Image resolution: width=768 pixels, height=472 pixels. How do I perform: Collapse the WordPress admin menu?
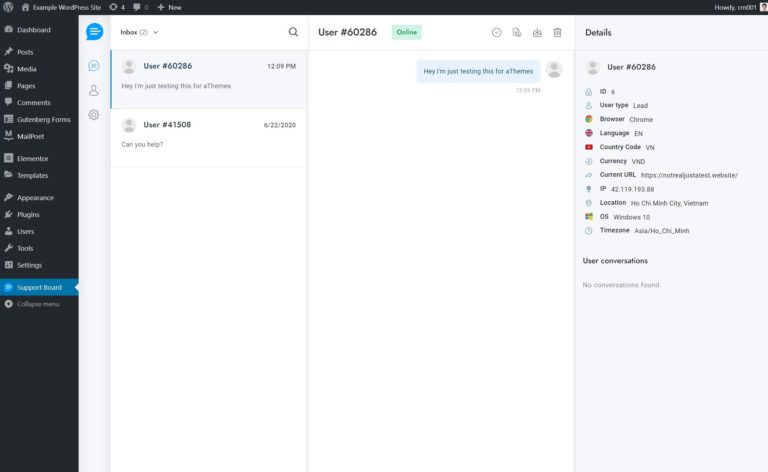tap(37, 304)
